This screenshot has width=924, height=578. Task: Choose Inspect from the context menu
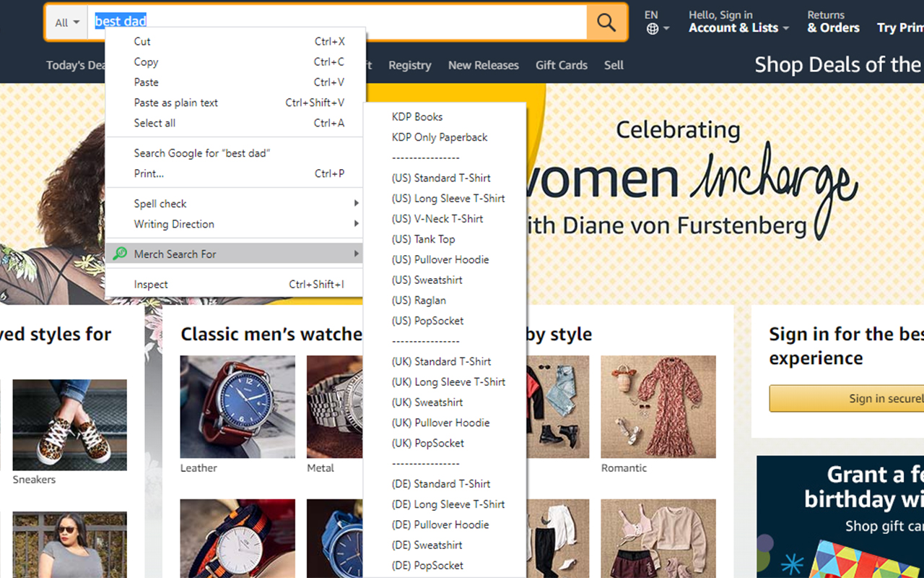tap(234, 285)
